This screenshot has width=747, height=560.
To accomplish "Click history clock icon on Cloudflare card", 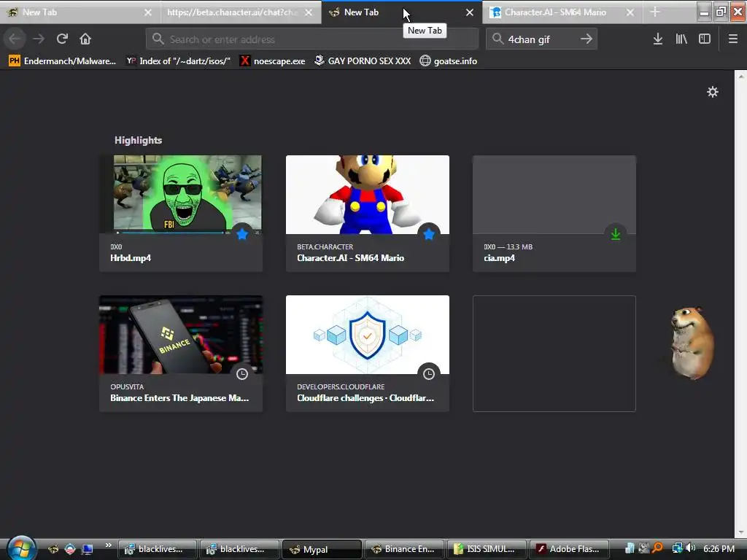I will point(429,374).
